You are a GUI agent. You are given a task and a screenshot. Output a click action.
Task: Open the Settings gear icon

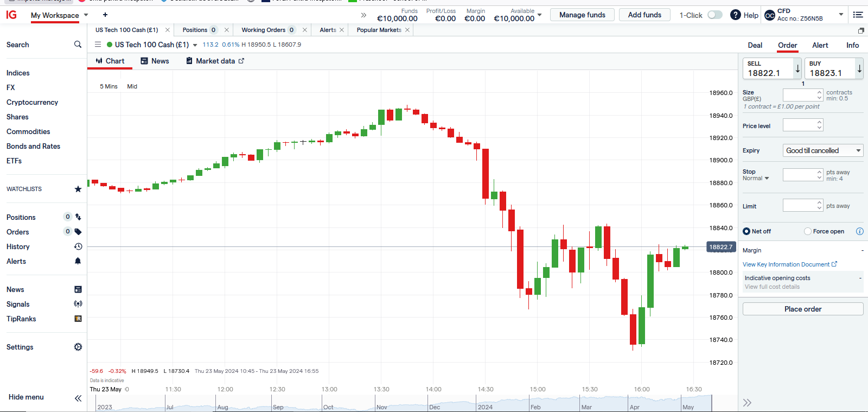[x=78, y=347]
